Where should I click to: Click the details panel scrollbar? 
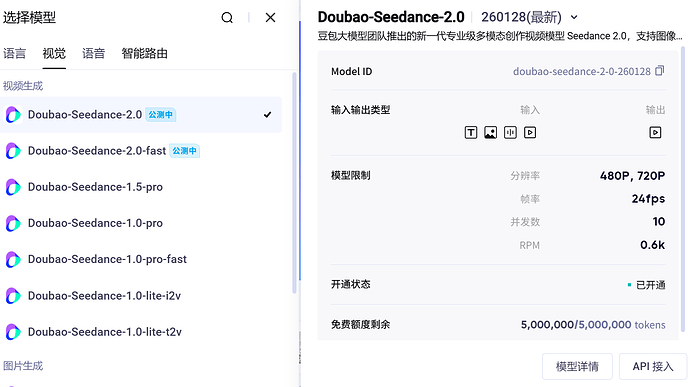tap(683, 189)
